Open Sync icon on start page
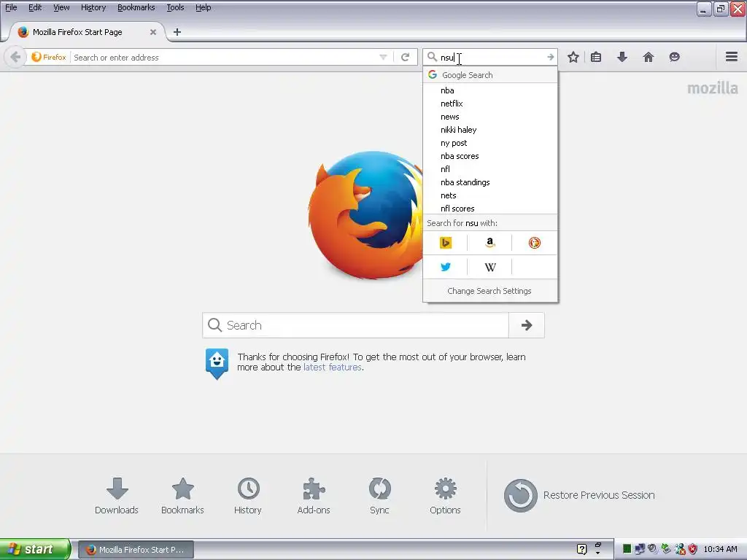The height and width of the screenshot is (560, 747). pyautogui.click(x=379, y=496)
